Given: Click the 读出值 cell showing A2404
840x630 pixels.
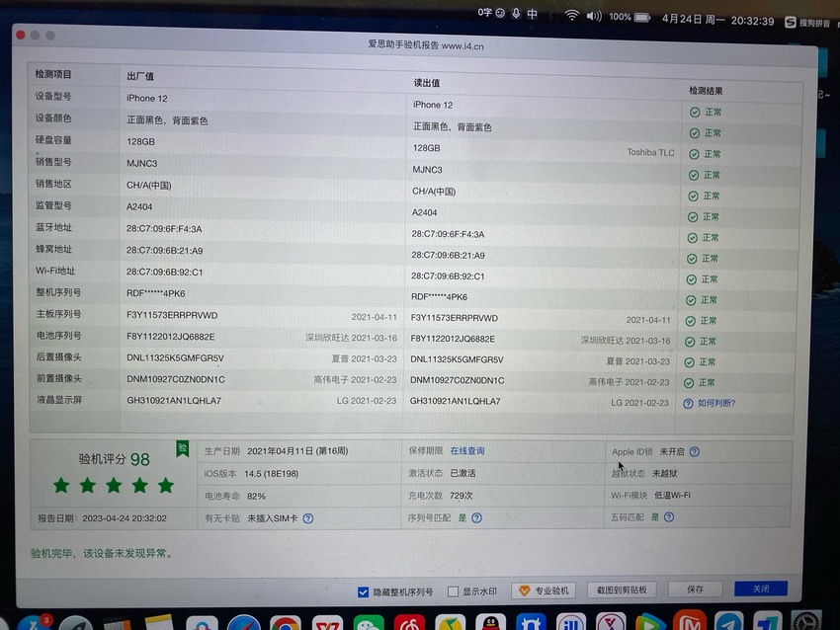Looking at the screenshot, I should click(424, 212).
